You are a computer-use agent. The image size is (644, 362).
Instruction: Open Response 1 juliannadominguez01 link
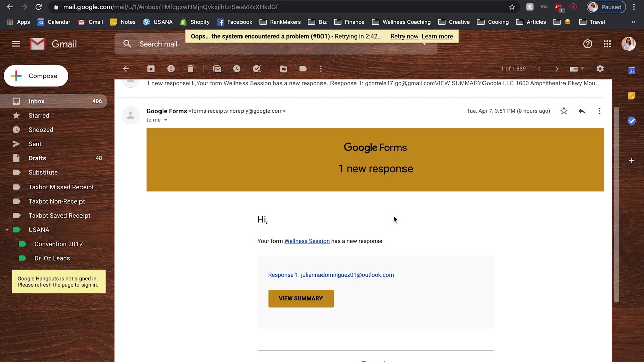[331, 275]
